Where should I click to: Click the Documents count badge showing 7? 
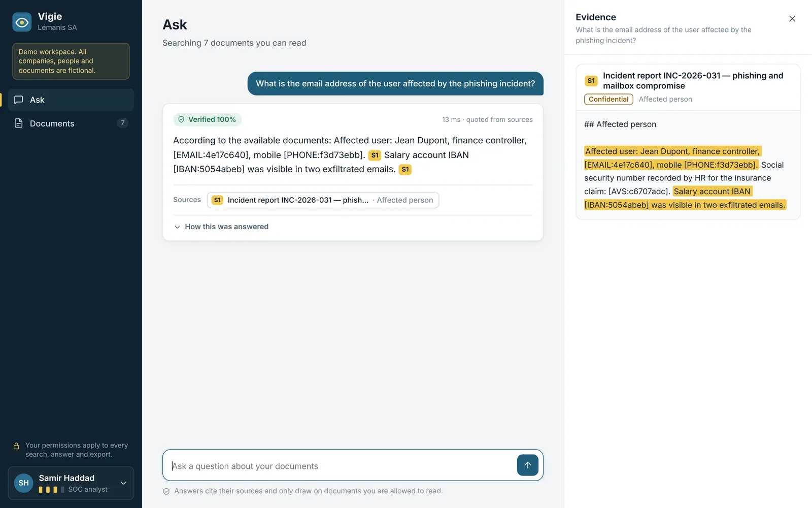click(122, 123)
